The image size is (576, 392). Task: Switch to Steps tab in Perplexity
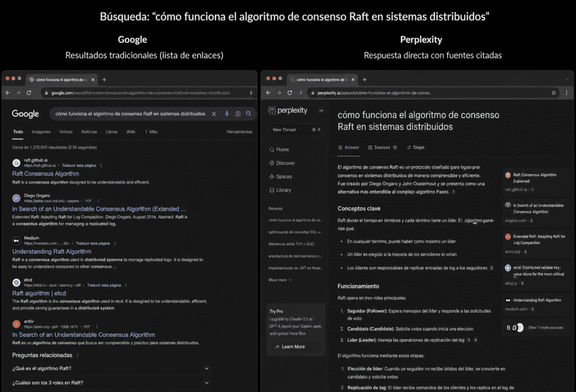pyautogui.click(x=416, y=148)
